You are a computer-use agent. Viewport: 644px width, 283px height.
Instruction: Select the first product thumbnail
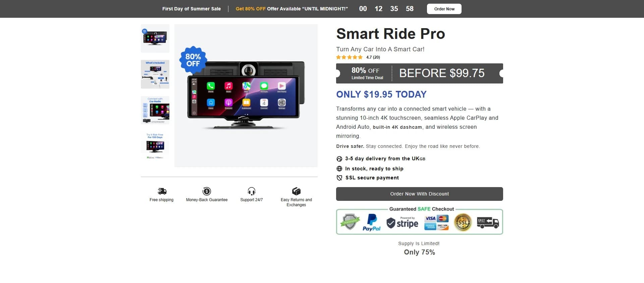pyautogui.click(x=155, y=38)
